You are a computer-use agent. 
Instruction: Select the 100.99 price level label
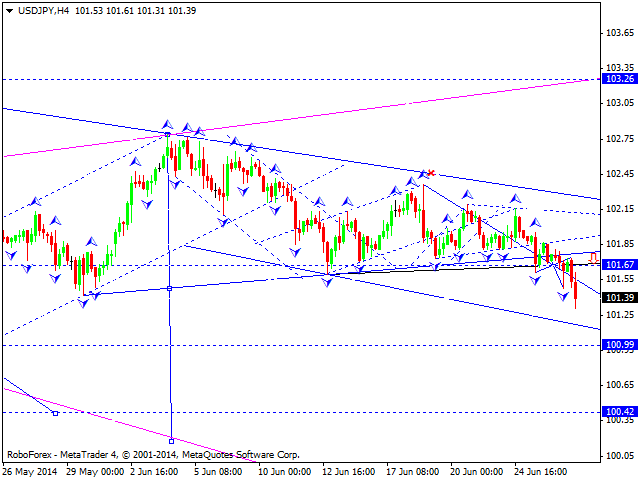(x=620, y=345)
